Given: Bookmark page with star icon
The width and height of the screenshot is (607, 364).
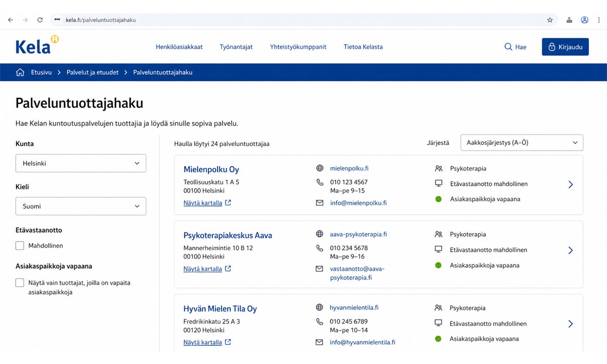Looking at the screenshot, I should 550,20.
